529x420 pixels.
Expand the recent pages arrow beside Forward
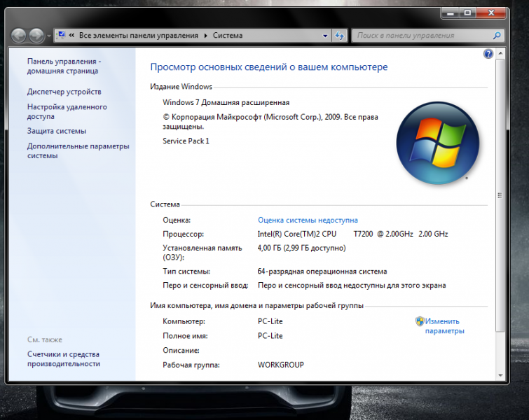(x=48, y=36)
